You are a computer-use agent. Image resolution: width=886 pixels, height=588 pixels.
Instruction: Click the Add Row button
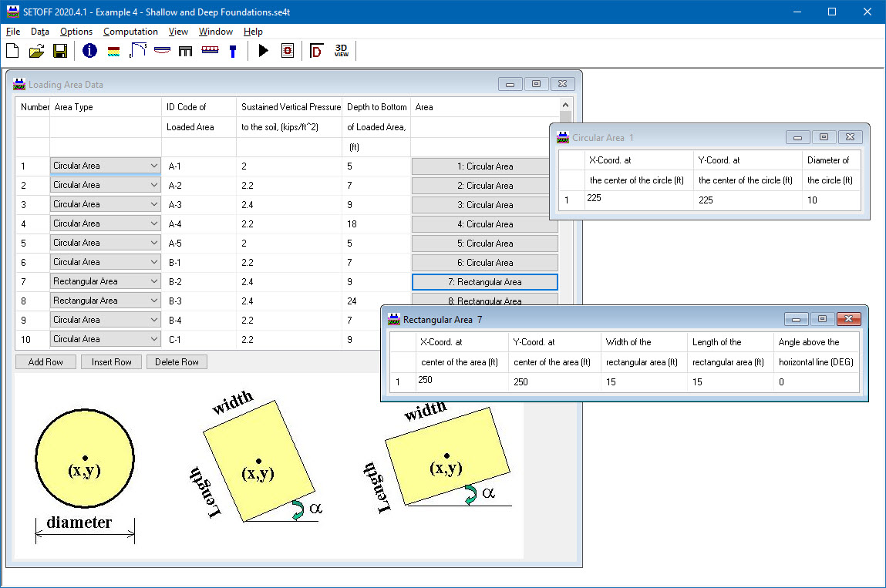(x=45, y=362)
